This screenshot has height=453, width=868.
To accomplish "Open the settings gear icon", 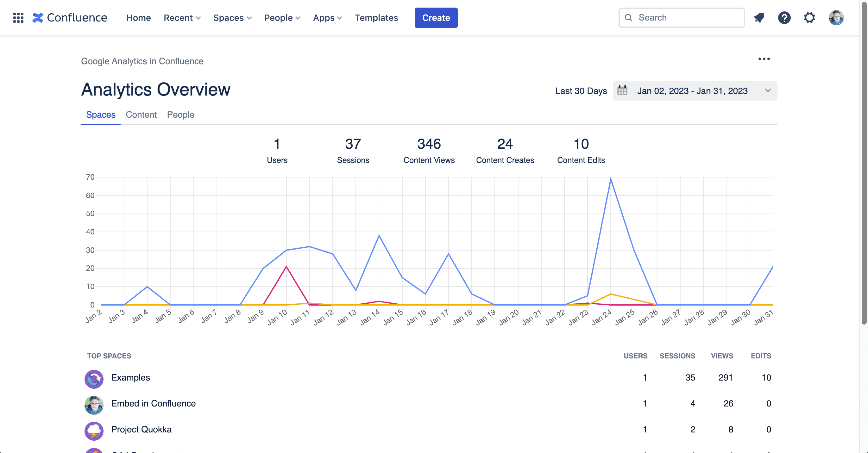I will pyautogui.click(x=809, y=17).
